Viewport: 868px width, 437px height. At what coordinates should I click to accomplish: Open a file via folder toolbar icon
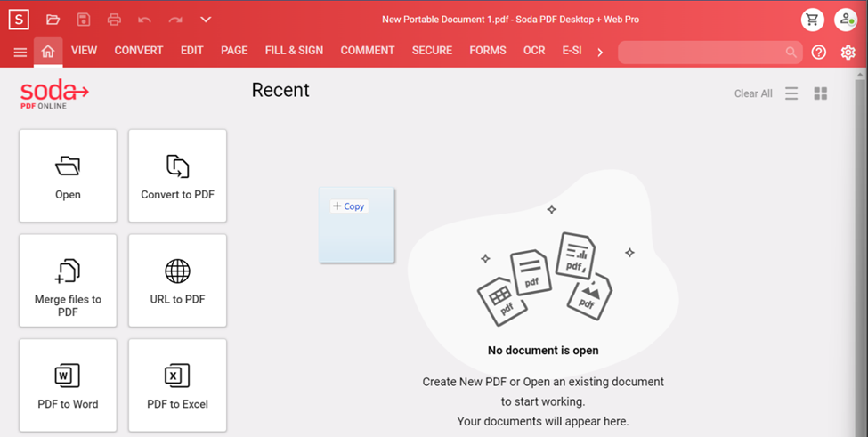click(53, 20)
